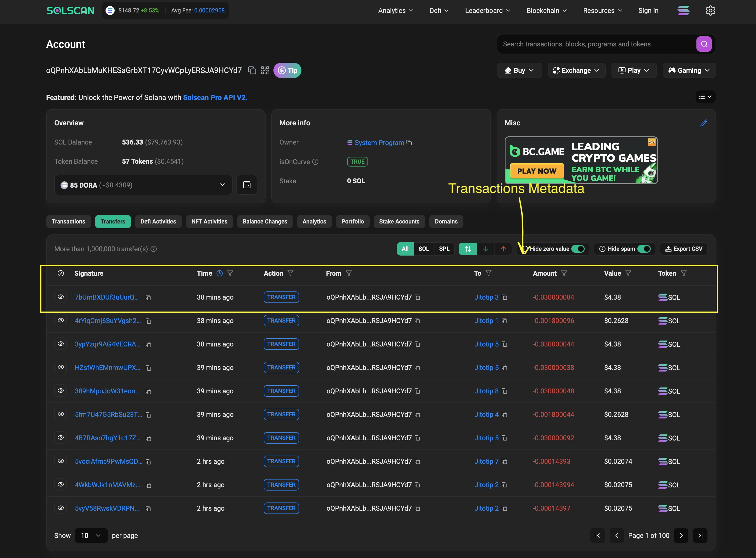Open the Exchange dropdown

tap(576, 70)
